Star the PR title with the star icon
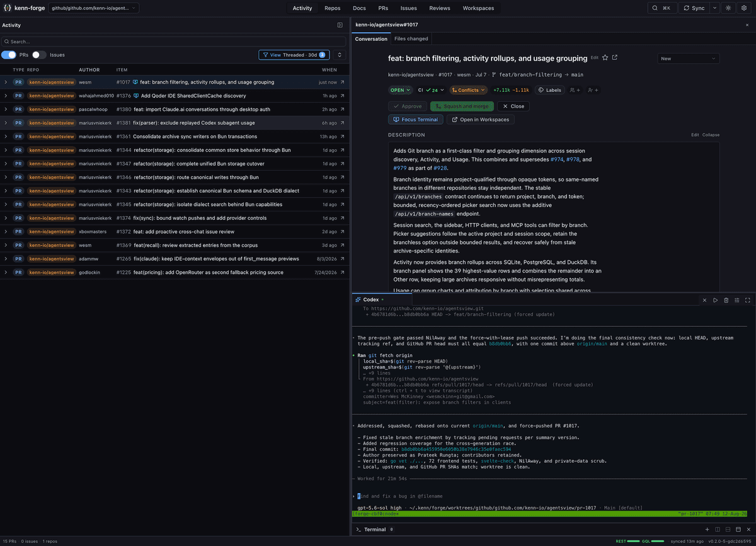 [605, 58]
